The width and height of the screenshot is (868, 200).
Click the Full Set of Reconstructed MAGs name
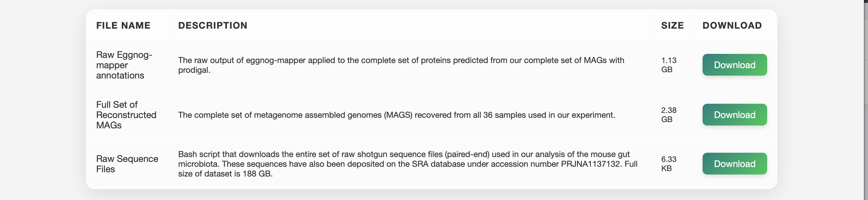(x=126, y=115)
